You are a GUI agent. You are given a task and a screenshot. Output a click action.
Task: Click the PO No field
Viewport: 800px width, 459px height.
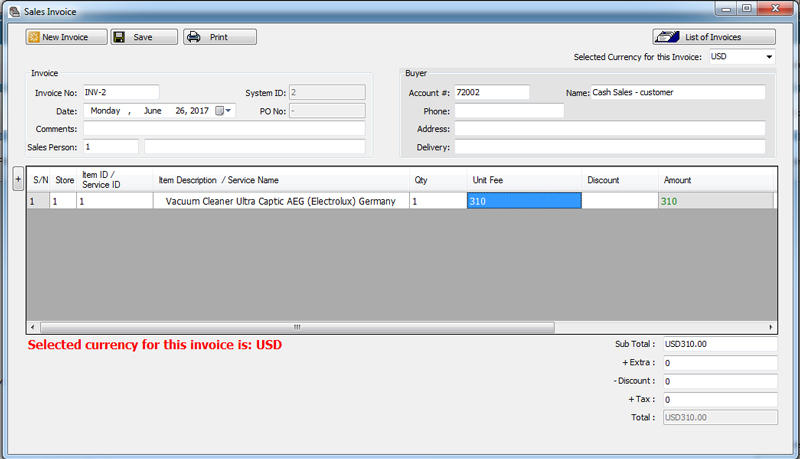click(327, 111)
